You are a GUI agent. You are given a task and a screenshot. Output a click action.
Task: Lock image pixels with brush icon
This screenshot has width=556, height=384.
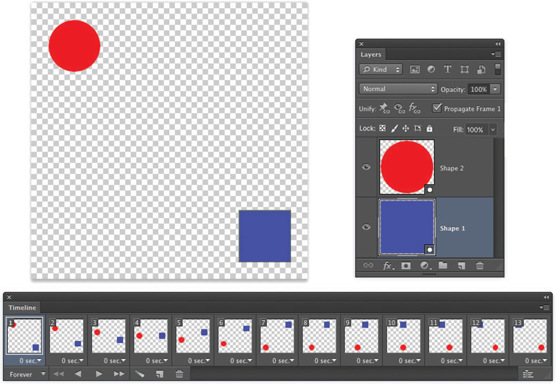click(394, 128)
